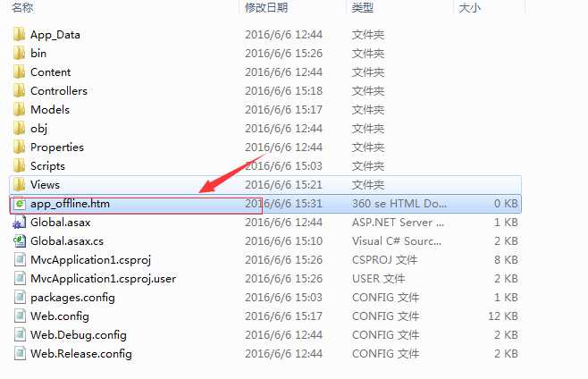The width and height of the screenshot is (588, 379).
Task: Select the Web.Release.config file name
Action: pyautogui.click(x=81, y=354)
